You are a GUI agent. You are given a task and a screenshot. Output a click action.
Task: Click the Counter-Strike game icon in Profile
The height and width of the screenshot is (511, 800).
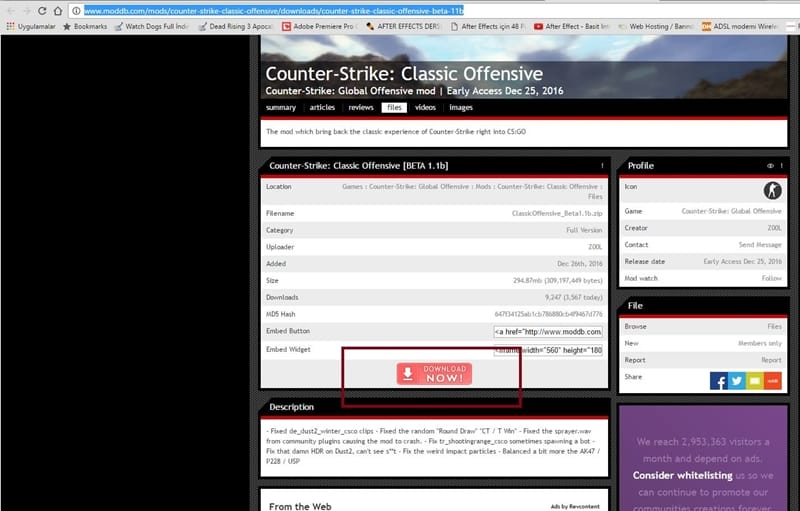coord(772,190)
